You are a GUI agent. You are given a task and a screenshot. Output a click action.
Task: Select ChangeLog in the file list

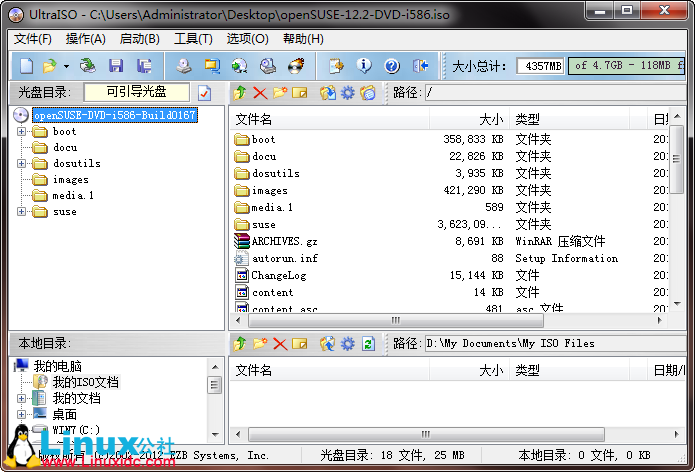click(279, 276)
